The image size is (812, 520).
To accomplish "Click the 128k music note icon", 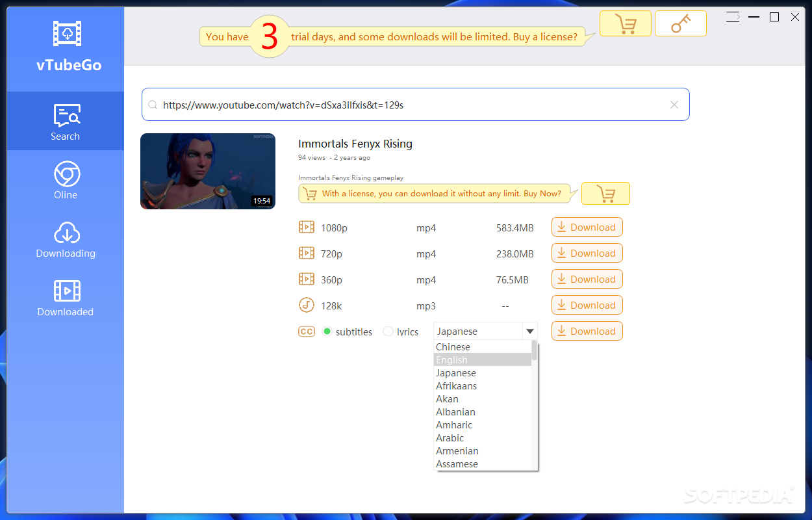I will 307,305.
